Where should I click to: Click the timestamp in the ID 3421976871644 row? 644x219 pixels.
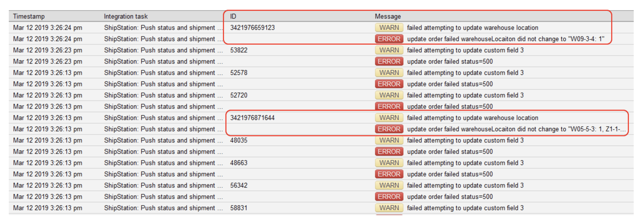click(47, 118)
